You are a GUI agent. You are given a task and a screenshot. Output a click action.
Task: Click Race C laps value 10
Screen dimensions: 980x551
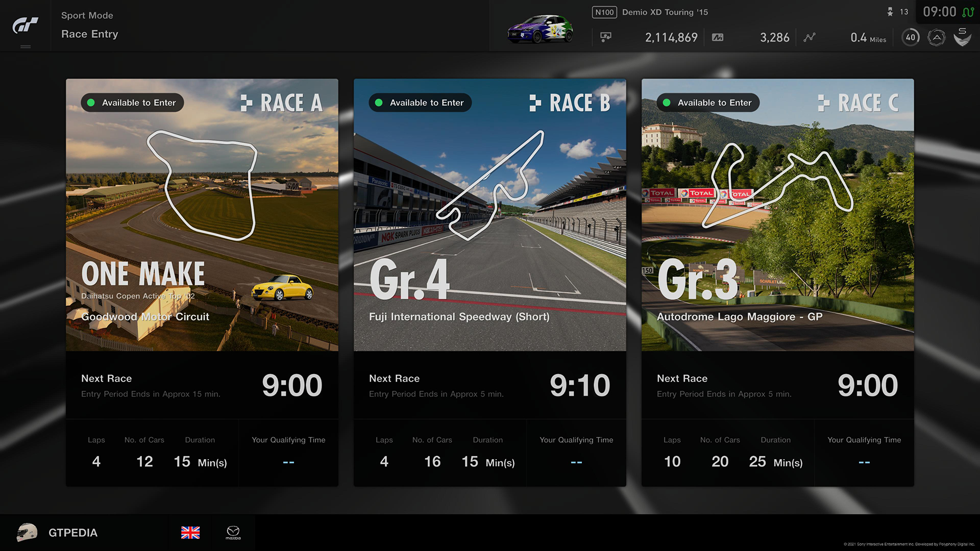pos(672,462)
